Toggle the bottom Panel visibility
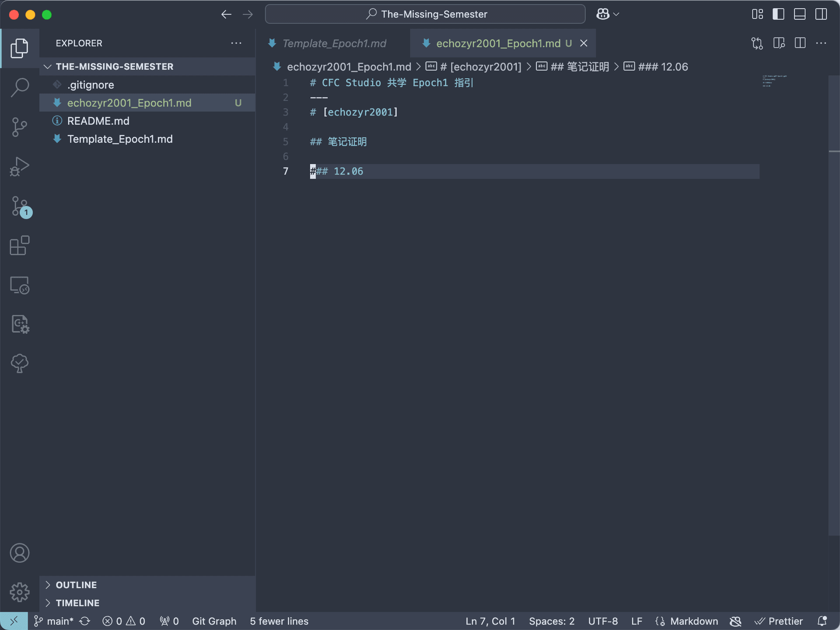The image size is (840, 630). pyautogui.click(x=799, y=14)
